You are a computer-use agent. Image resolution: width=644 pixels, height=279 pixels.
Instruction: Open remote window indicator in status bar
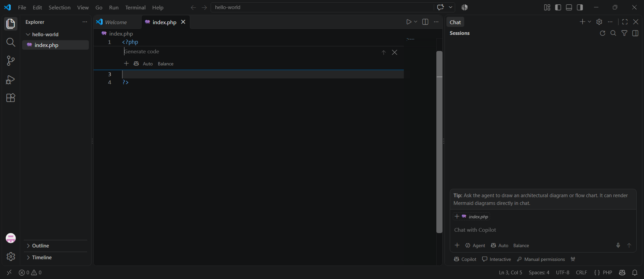(x=9, y=273)
